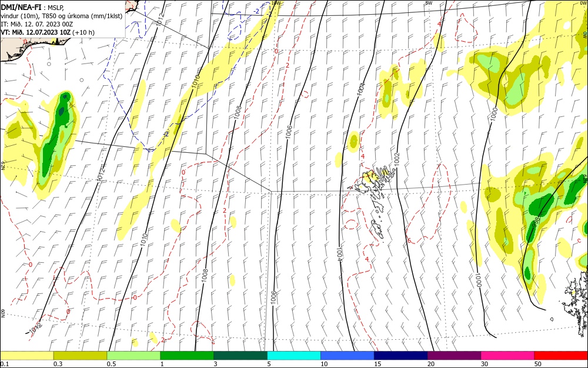Image resolution: width=588 pixels, height=368 pixels.
Task: Click the yellow 0.1–0.3 legend swatch
Action: pyautogui.click(x=27, y=356)
